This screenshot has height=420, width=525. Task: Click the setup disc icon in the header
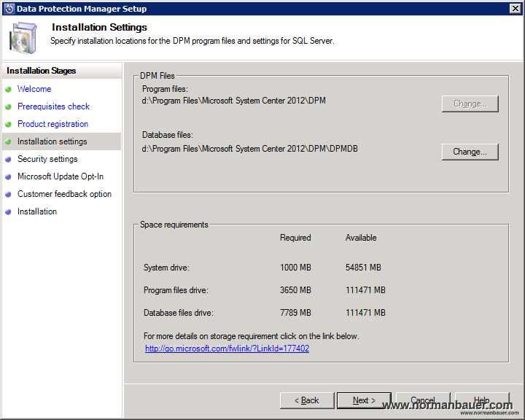(x=23, y=37)
